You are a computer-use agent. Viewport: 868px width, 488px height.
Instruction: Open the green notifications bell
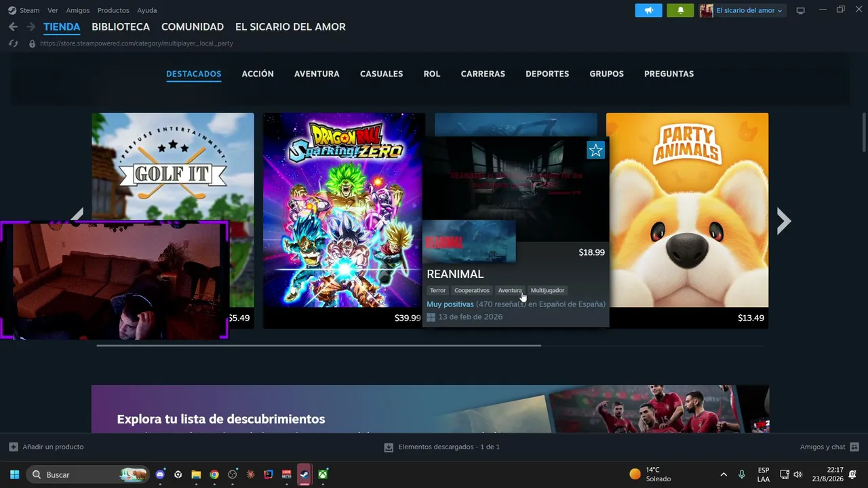coord(681,10)
